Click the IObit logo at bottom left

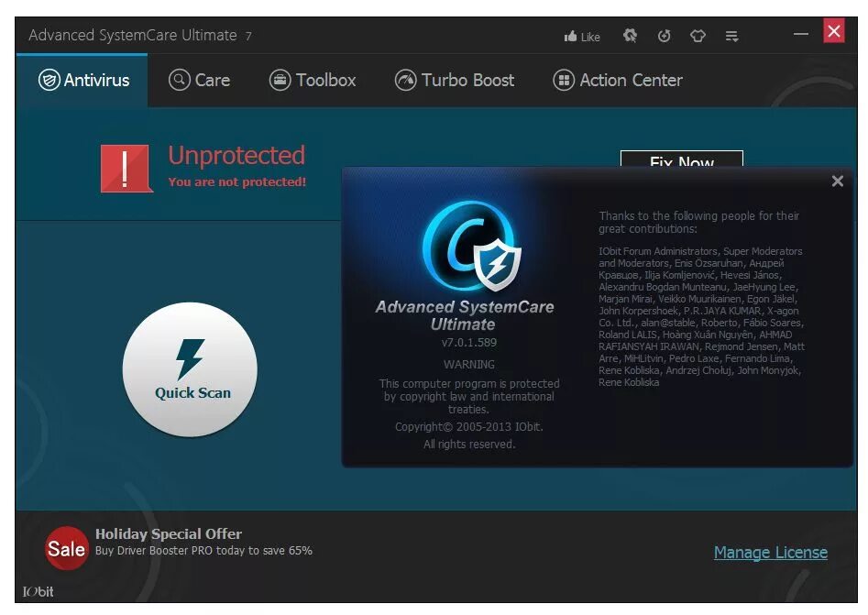coord(38,592)
